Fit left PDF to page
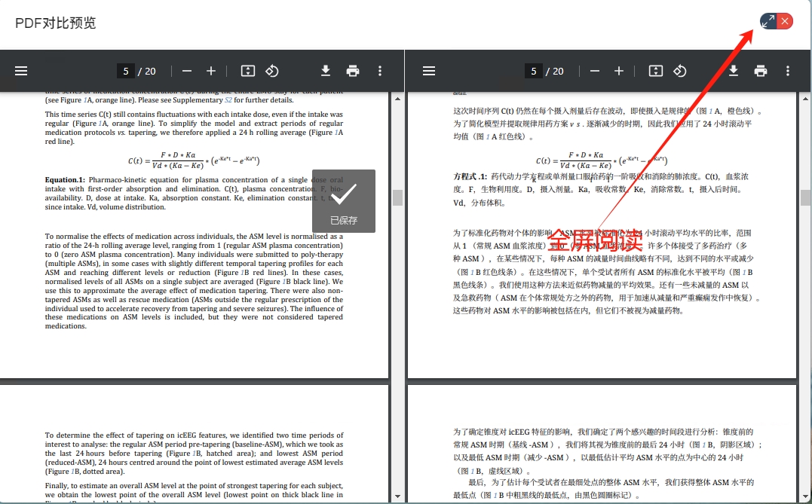 [x=248, y=71]
